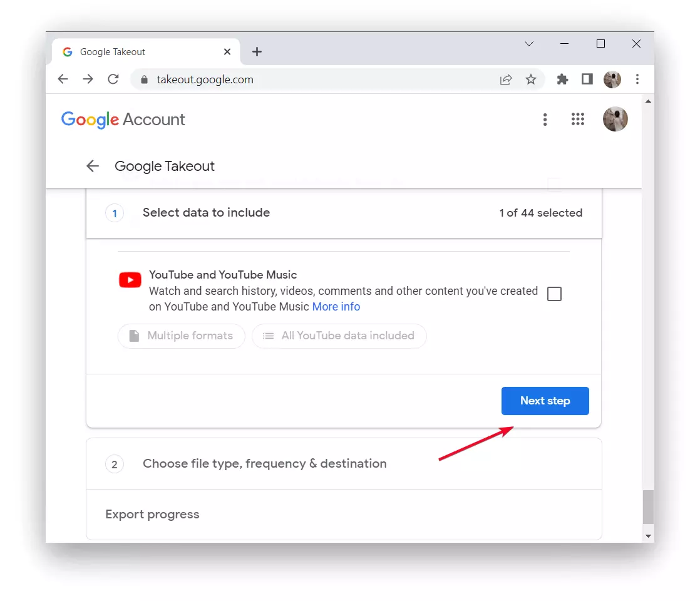Close the Google Takeout tab

(227, 52)
